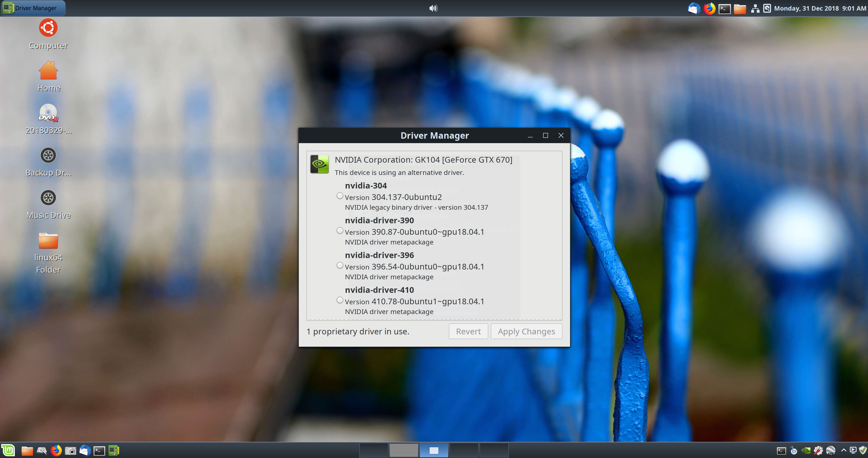Image resolution: width=868 pixels, height=458 pixels.
Task: Click the Driver Manager title bar text
Action: point(435,135)
